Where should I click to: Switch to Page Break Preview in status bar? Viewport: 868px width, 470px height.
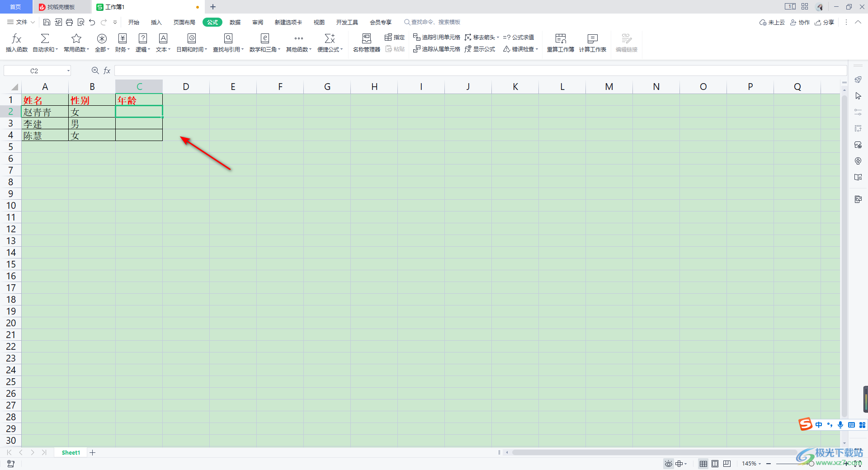(727, 464)
